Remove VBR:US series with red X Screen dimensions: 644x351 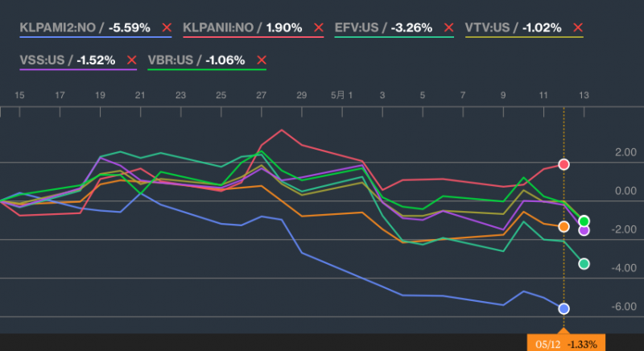point(262,60)
